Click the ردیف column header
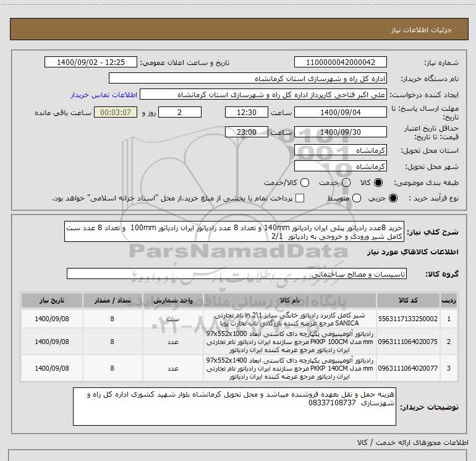This screenshot has height=461, width=476. 449,300
